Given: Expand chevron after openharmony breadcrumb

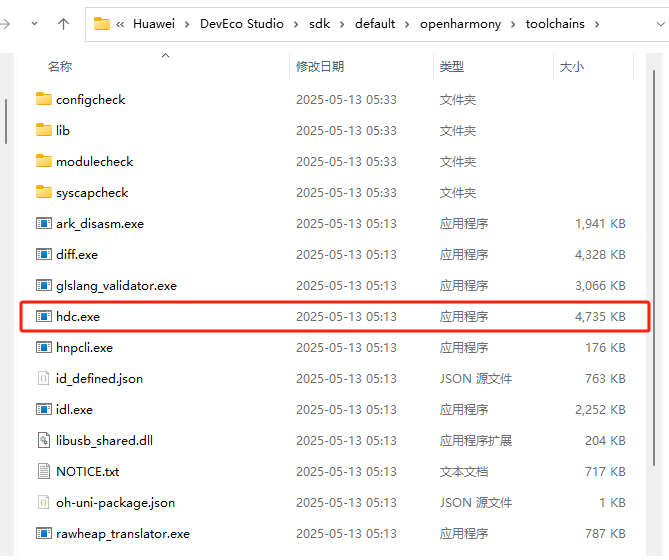Looking at the screenshot, I should pos(513,24).
